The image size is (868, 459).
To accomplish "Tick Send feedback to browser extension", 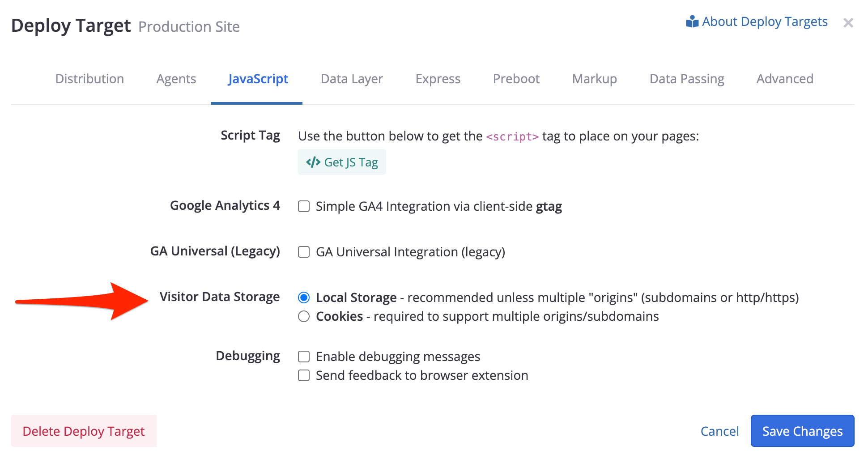I will 304,375.
